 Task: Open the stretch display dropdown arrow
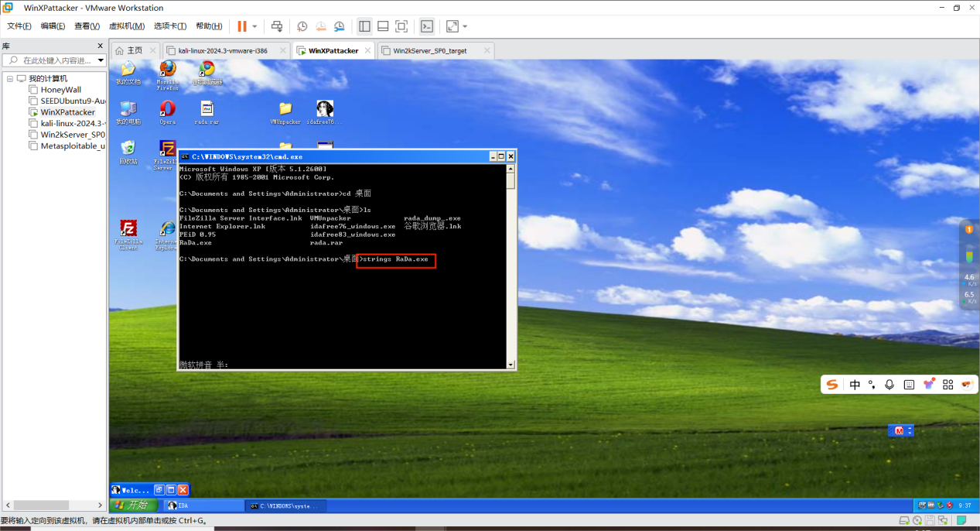click(465, 26)
